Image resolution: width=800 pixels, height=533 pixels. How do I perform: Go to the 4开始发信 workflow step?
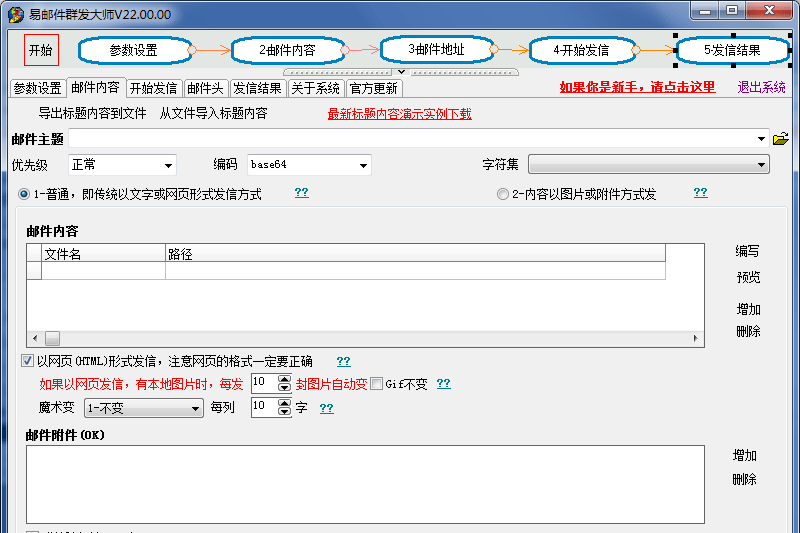[x=581, y=50]
